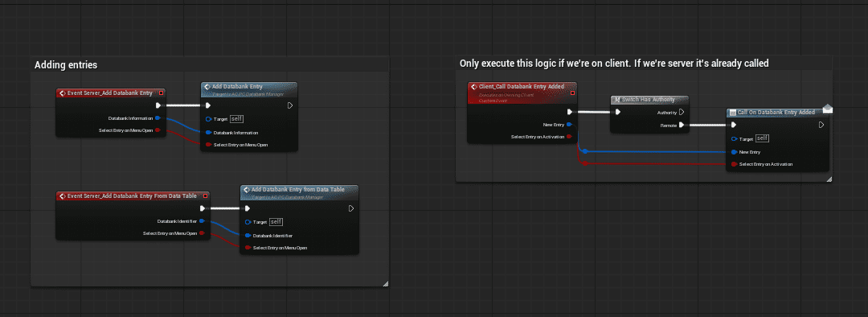
Task: Click Select Entry on Activation output pin on Client_Call event
Action: click(569, 137)
